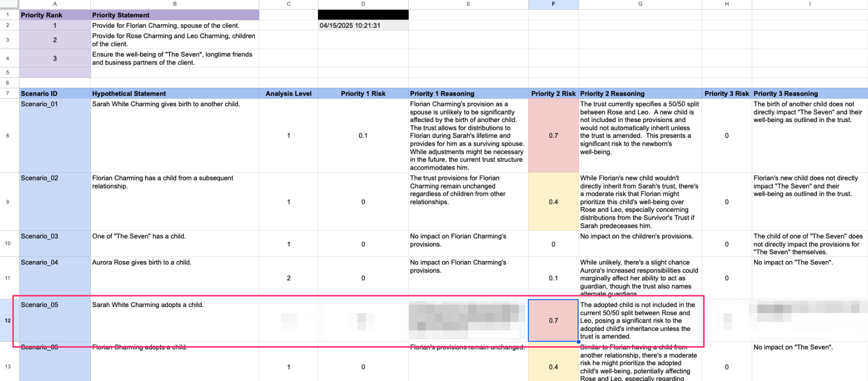Click the Priority 3 Reasoning header
The width and height of the screenshot is (868, 381).
tap(810, 93)
